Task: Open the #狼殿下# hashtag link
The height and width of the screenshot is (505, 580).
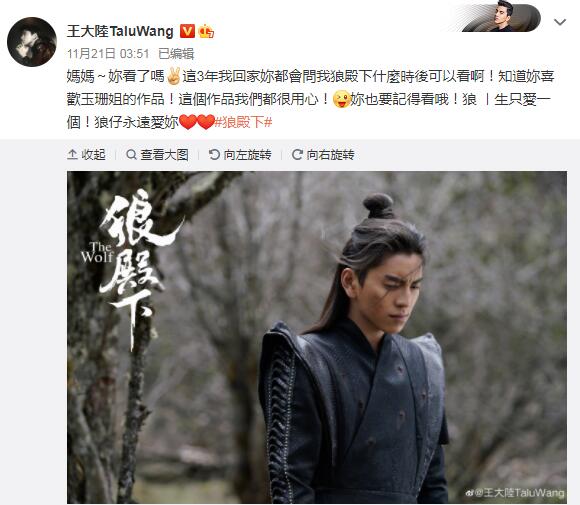Action: (243, 122)
